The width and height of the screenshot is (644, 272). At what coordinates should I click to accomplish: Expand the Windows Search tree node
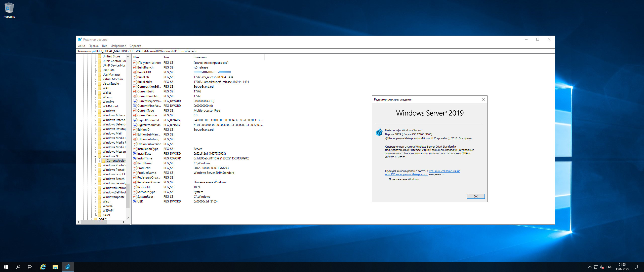pyautogui.click(x=95, y=179)
